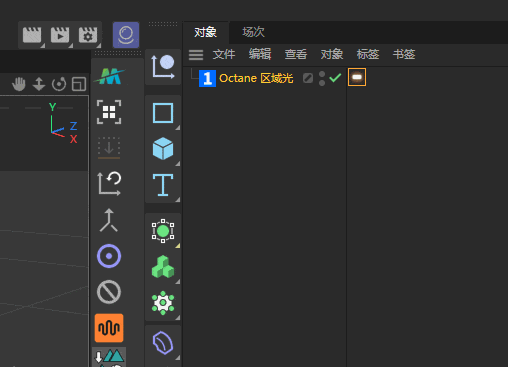Expand the text tool flyout arrow
Viewport: 508px width, 367px height.
pyautogui.click(x=178, y=200)
